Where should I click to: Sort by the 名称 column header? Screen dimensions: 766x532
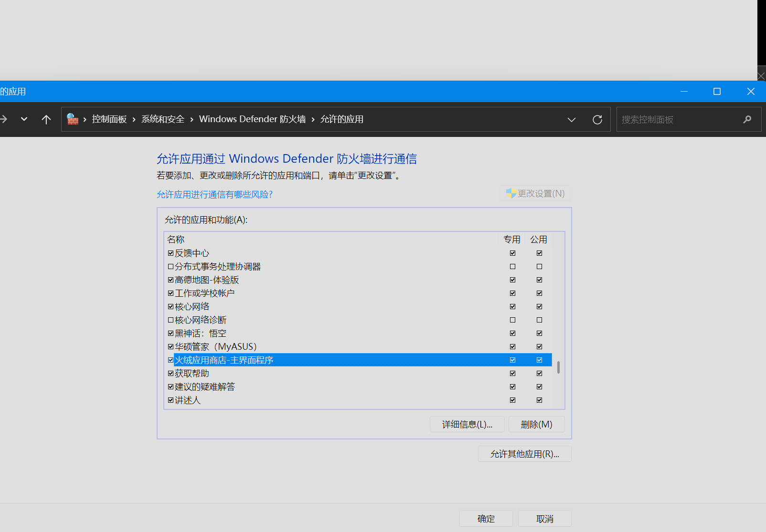click(x=331, y=240)
